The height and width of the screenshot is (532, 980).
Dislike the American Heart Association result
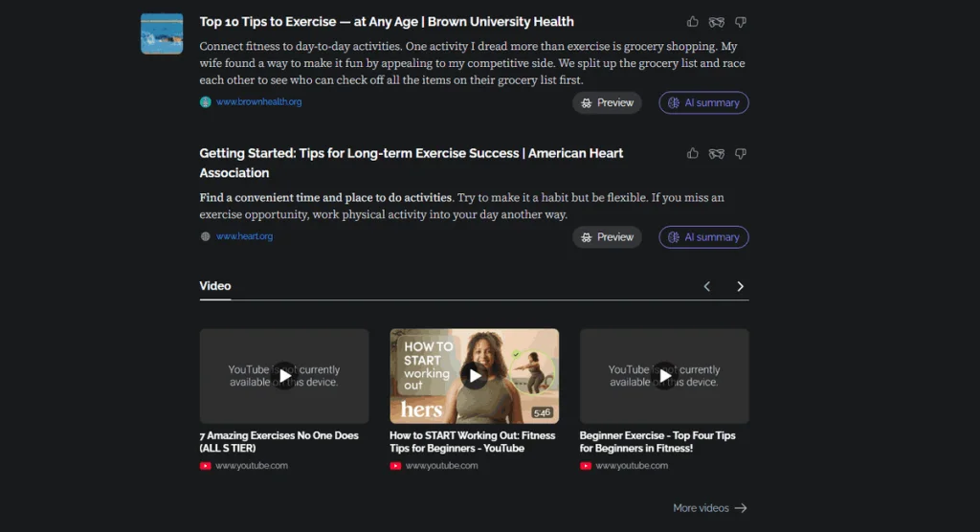(x=741, y=154)
